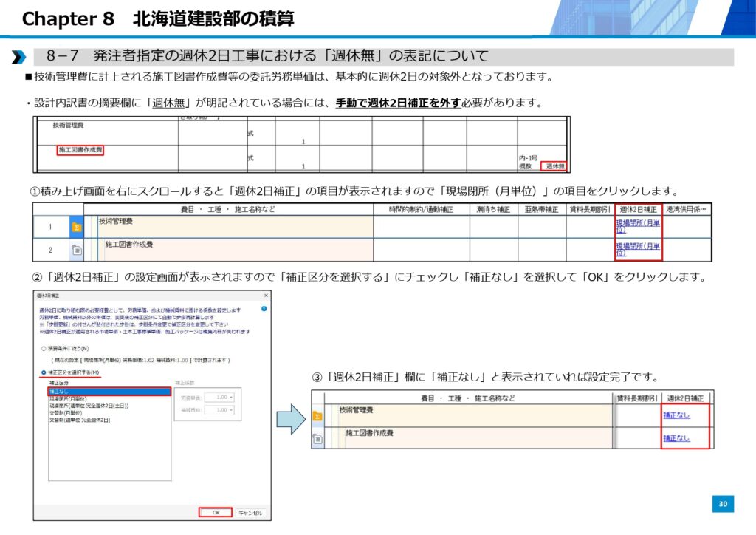Viewport: 756px width, 535px height.
Task: Select the 積算条件に従う(N) radio button
Action: [44, 347]
